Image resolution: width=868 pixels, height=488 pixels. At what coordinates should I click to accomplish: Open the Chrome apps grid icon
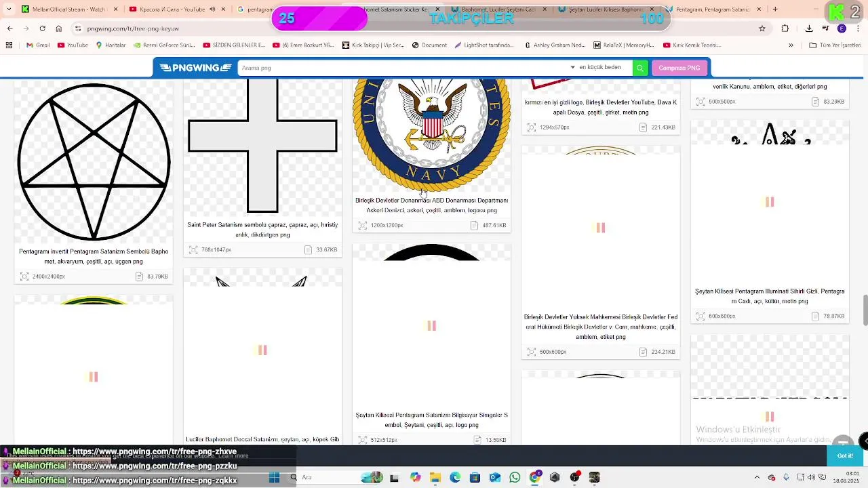pos(9,45)
